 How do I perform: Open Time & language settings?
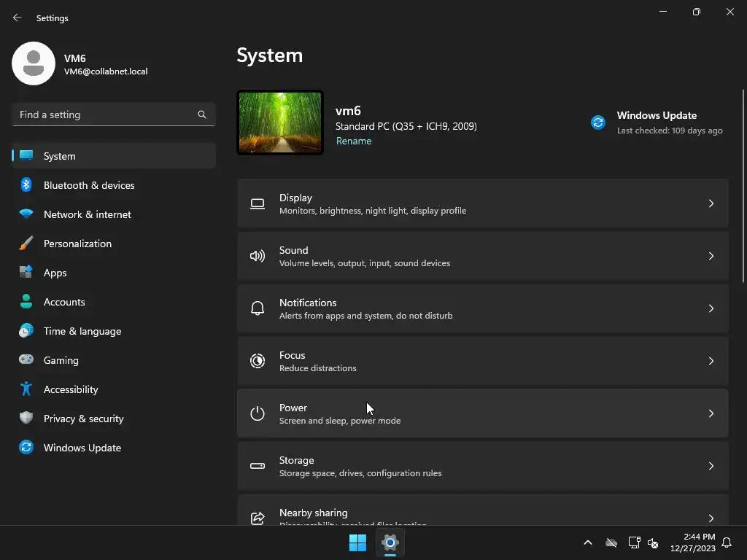click(x=113, y=331)
